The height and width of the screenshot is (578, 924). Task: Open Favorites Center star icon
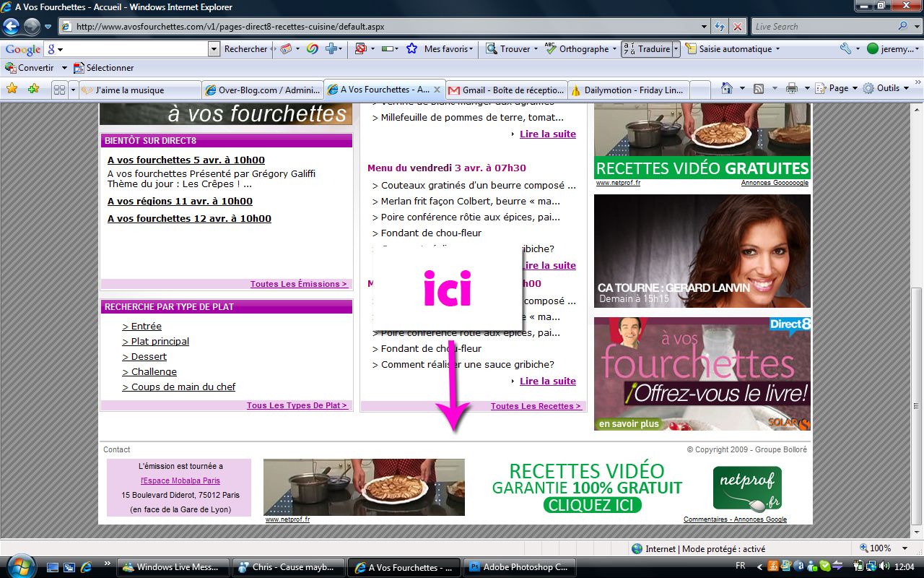pos(12,89)
